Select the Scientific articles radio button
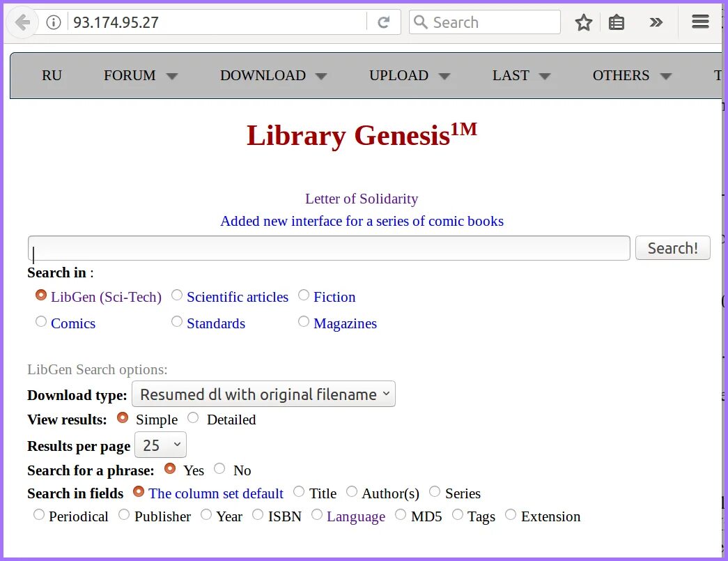The width and height of the screenshot is (728, 561). (177, 295)
